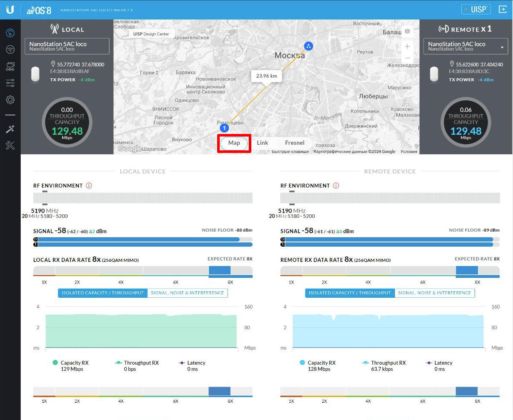Click the LOCAL antenna tower icon
Viewport: 513px width, 420px height.
click(55, 29)
